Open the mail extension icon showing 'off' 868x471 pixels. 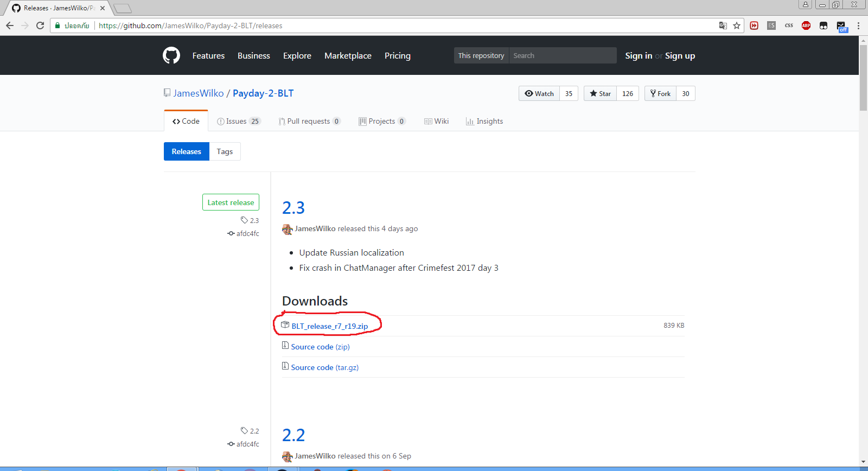(x=841, y=27)
